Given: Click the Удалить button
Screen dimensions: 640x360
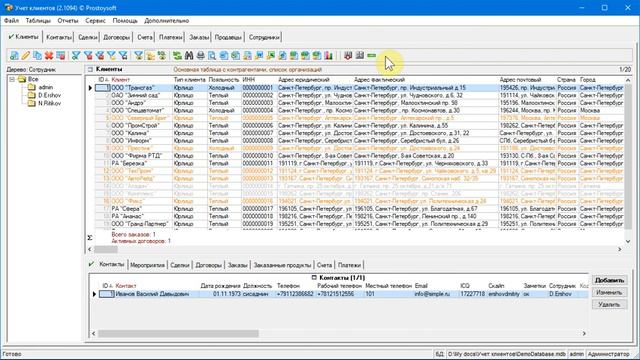Looking at the screenshot, I should click(609, 304).
